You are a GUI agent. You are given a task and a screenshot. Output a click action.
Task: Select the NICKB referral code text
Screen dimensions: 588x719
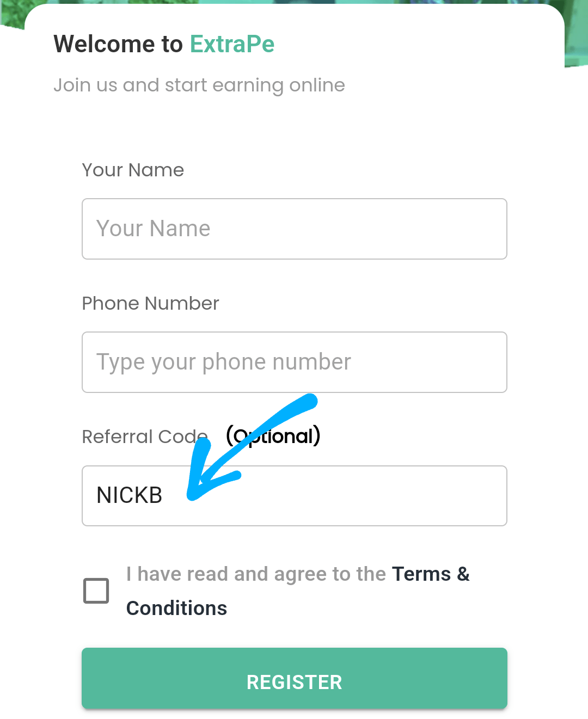[x=130, y=495]
